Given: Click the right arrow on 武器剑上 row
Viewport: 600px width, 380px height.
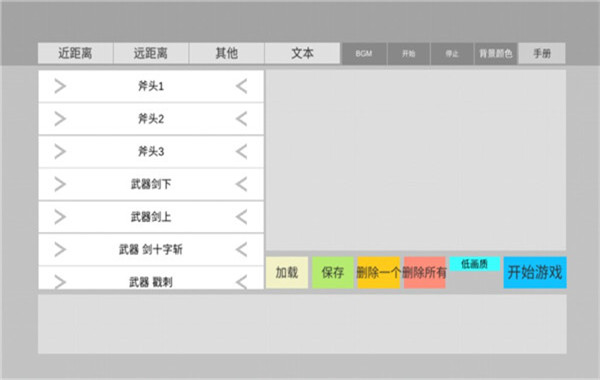Looking at the screenshot, I should point(60,217).
